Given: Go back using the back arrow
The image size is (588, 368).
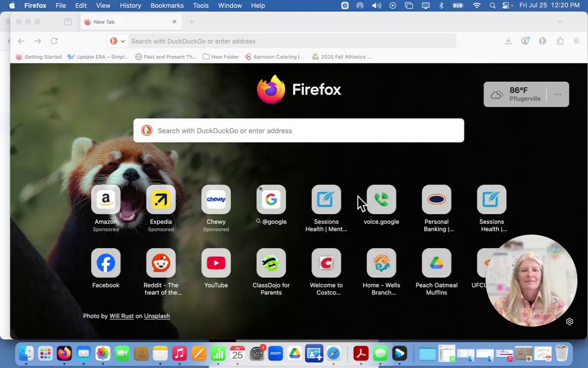Looking at the screenshot, I should click(21, 41).
